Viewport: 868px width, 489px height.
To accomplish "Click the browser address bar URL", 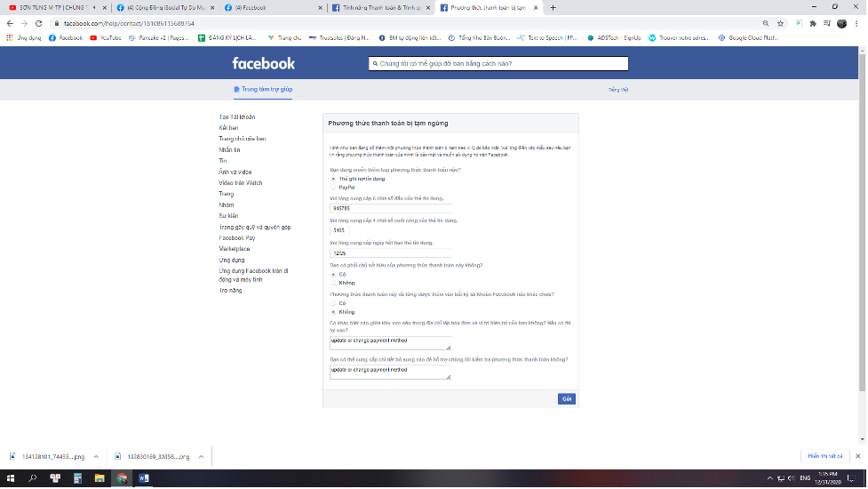I will pos(129,23).
